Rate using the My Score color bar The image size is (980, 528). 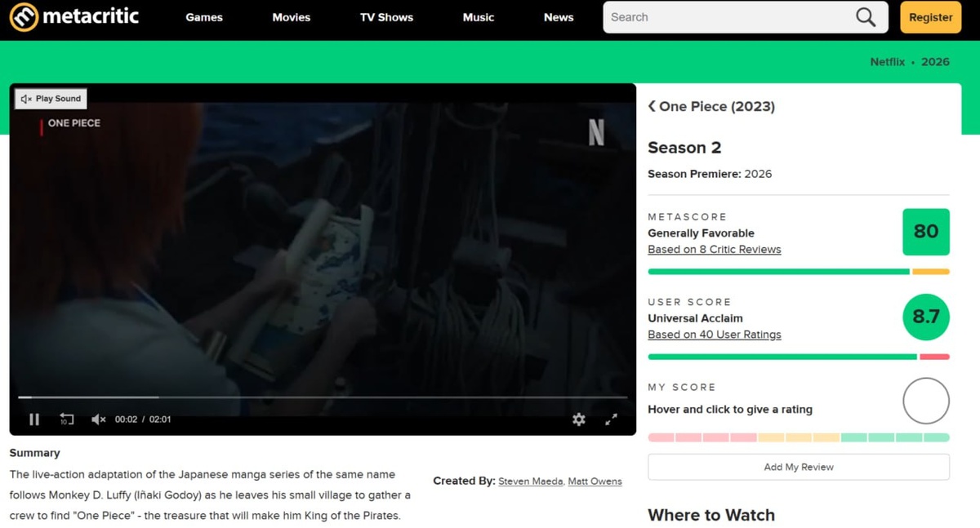coord(799,437)
